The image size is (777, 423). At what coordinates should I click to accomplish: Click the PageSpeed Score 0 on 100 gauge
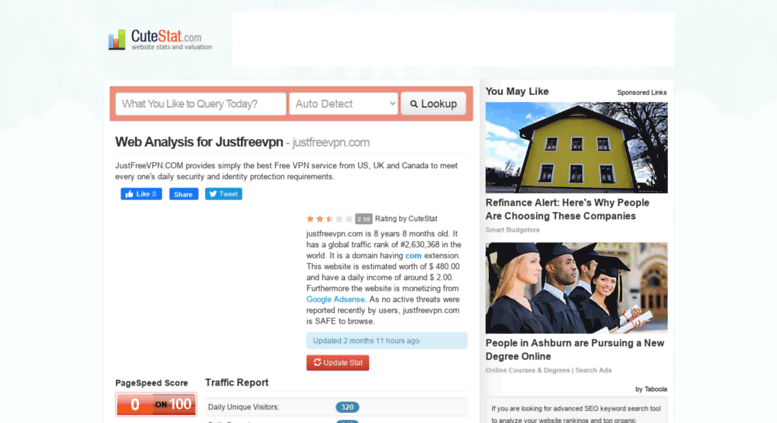pos(156,404)
